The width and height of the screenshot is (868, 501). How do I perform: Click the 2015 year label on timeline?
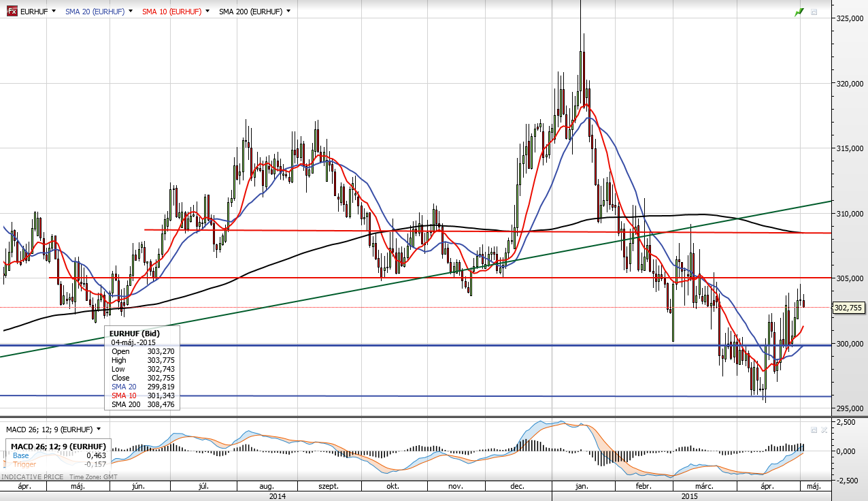(689, 496)
